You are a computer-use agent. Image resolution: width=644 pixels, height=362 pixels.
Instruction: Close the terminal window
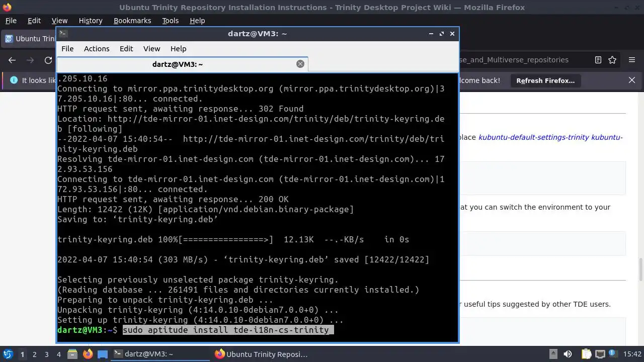[452, 34]
